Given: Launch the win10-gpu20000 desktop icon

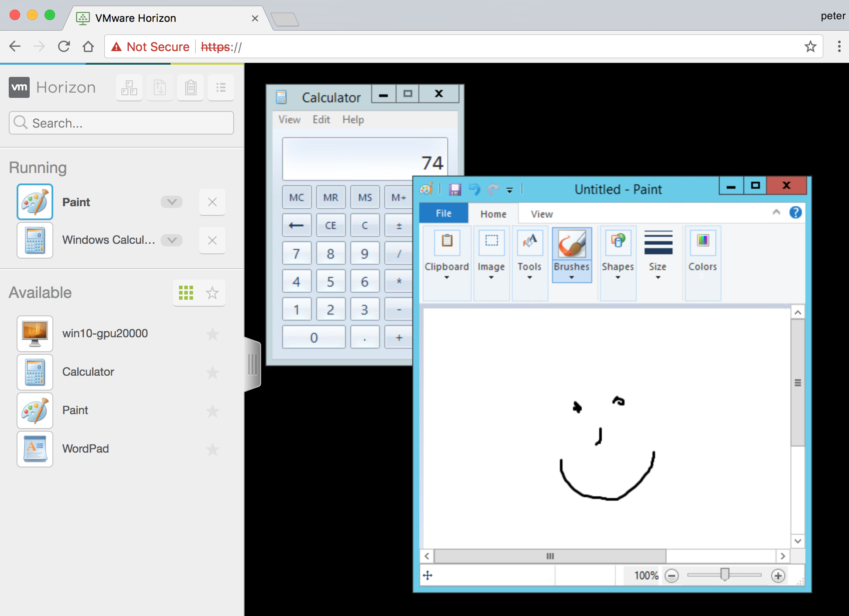Looking at the screenshot, I should [x=35, y=334].
